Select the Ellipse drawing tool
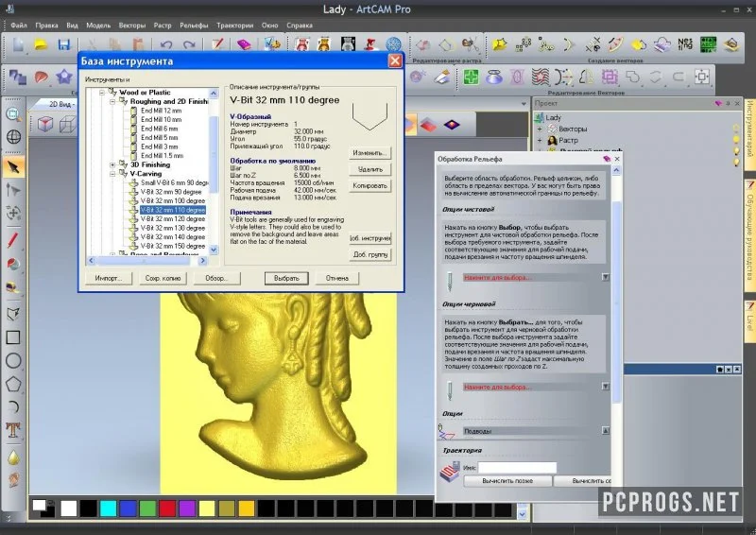756x535 pixels. [13, 360]
